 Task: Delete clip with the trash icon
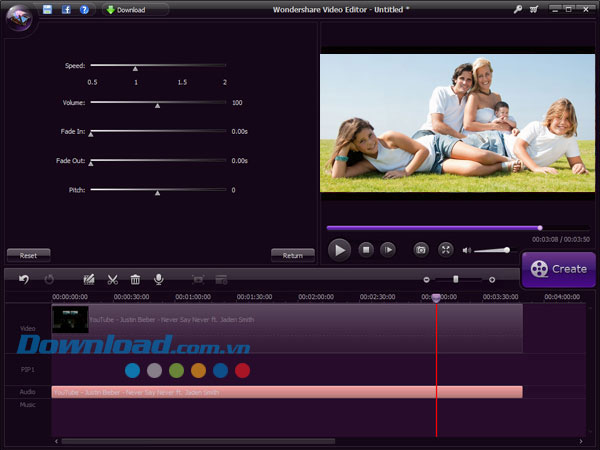click(135, 279)
